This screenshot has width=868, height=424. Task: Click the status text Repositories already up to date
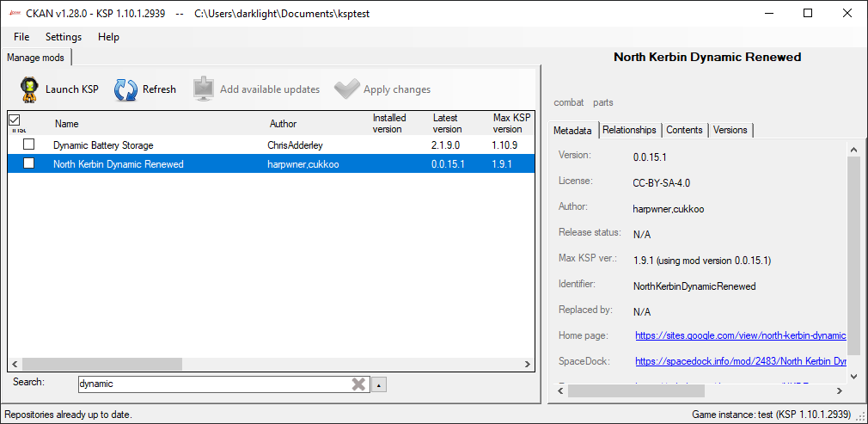click(x=68, y=414)
